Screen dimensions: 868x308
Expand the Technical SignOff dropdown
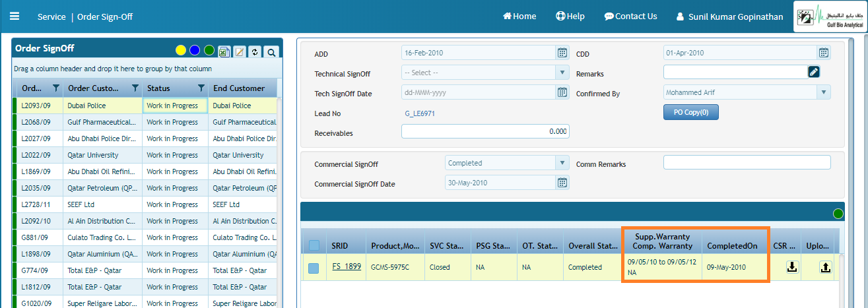pos(562,73)
